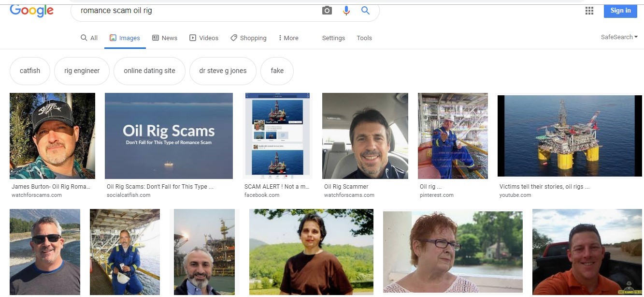Screen dimensions: 644x297
Task: Switch to the Videos tab
Action: pos(204,38)
